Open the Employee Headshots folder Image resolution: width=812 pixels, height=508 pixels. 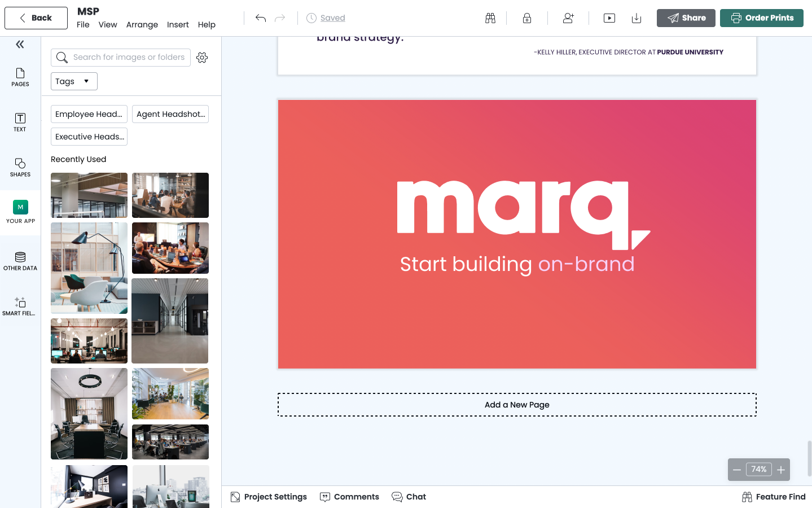click(x=89, y=114)
